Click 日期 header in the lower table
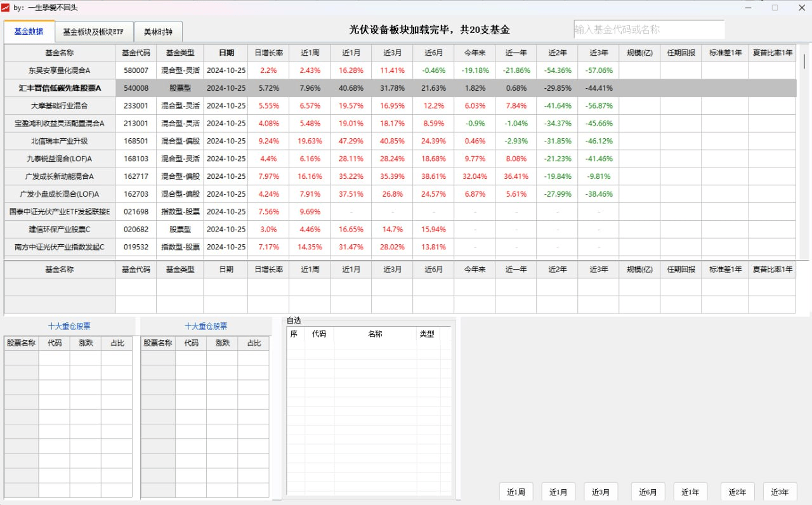Viewport: 812px width, 505px height. [x=226, y=270]
